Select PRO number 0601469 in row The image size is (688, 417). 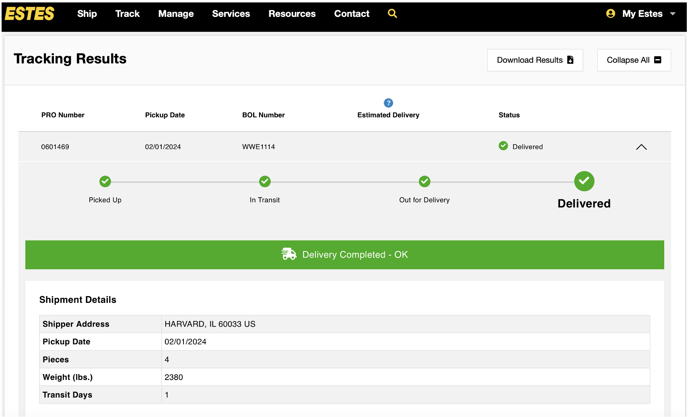click(55, 147)
